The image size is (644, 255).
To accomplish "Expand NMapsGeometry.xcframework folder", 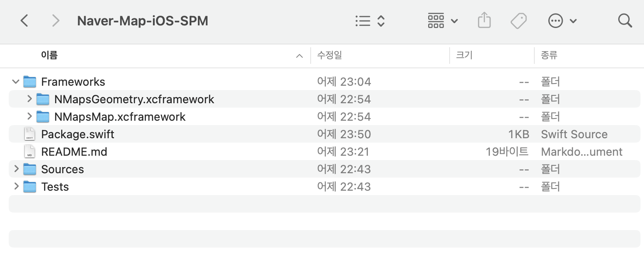I will coord(29,99).
